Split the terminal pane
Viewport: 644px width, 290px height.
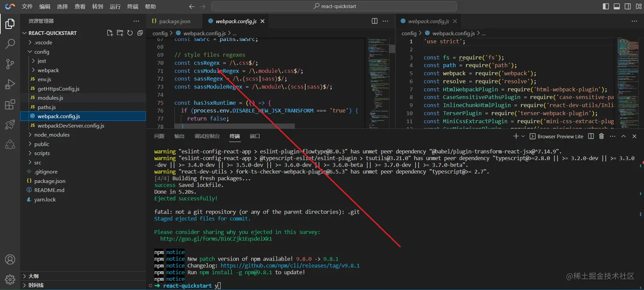(591, 136)
